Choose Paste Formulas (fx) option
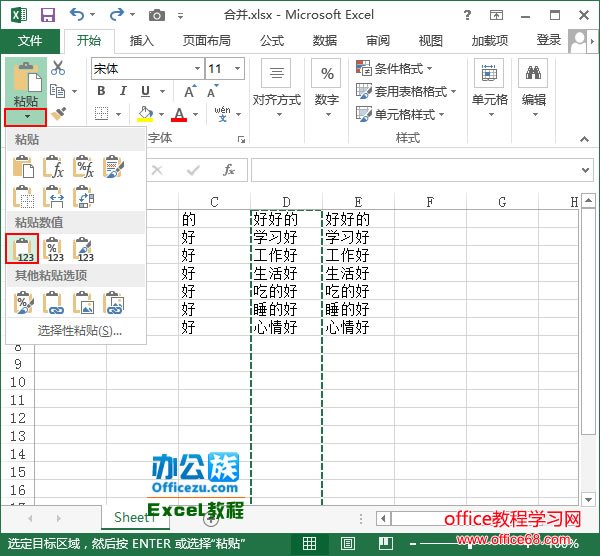The image size is (600, 556). point(53,166)
